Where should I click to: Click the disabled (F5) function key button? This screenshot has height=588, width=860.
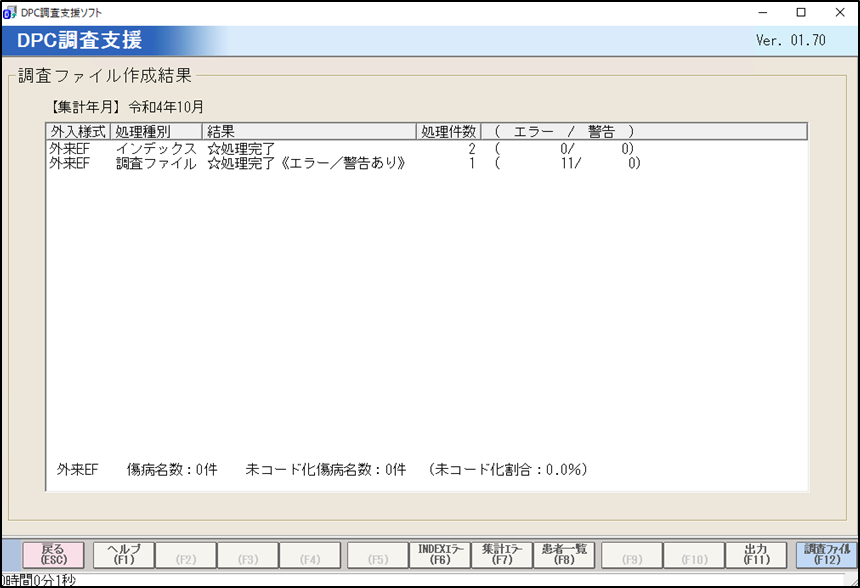(x=377, y=555)
